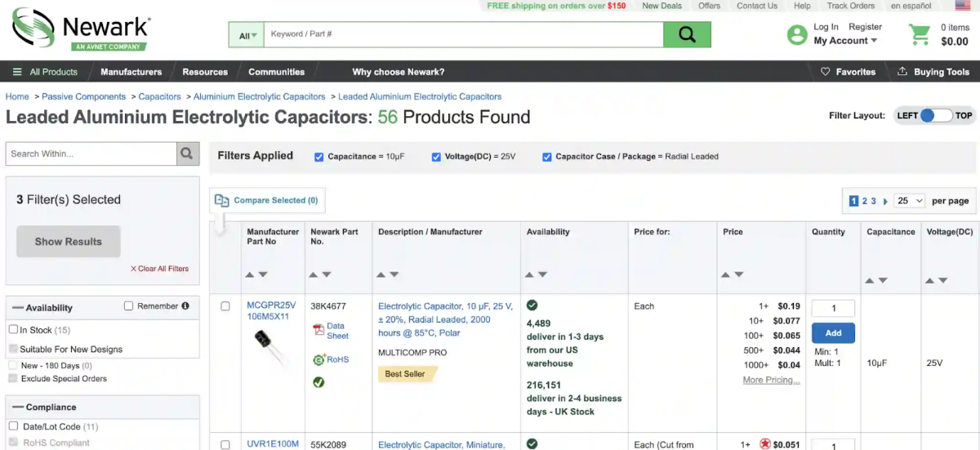
Task: Open the Manufacturers menu
Action: click(x=131, y=72)
